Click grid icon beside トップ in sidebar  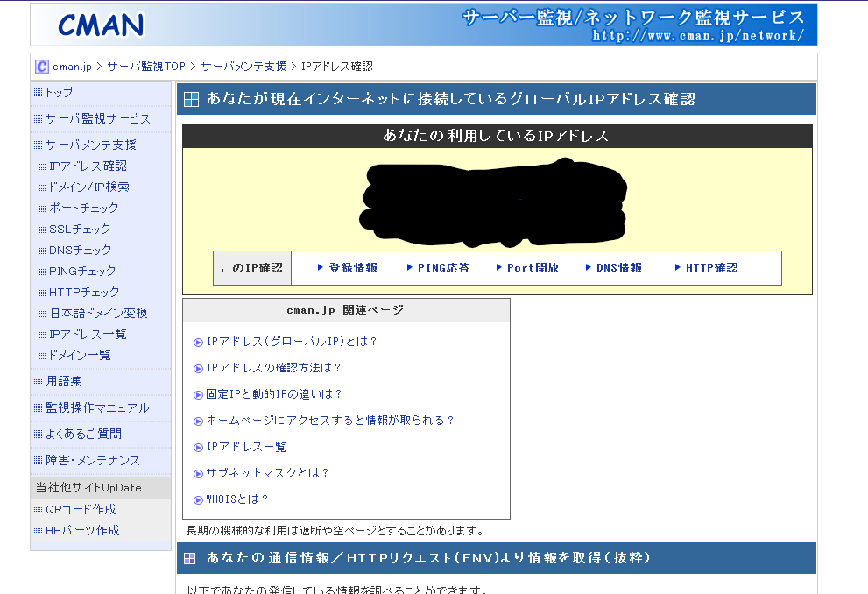click(x=39, y=93)
